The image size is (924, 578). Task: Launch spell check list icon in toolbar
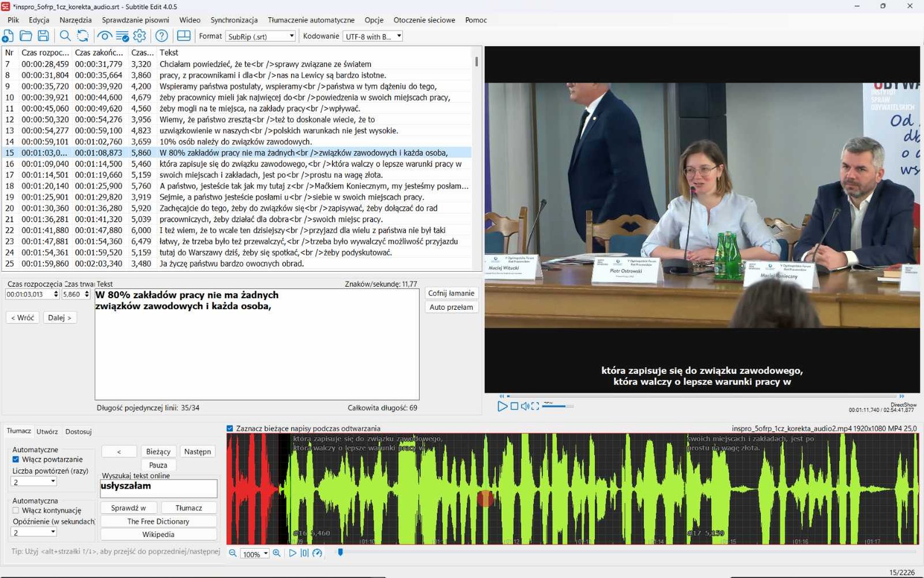coord(122,36)
